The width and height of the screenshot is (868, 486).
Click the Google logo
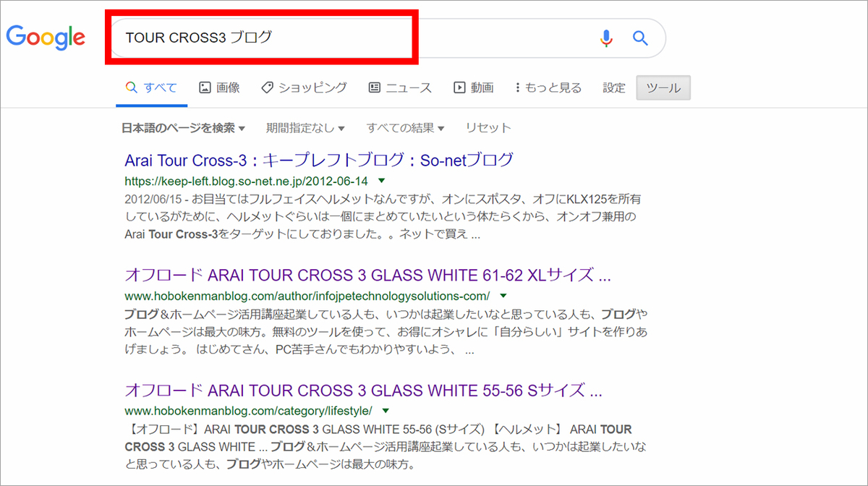[46, 37]
